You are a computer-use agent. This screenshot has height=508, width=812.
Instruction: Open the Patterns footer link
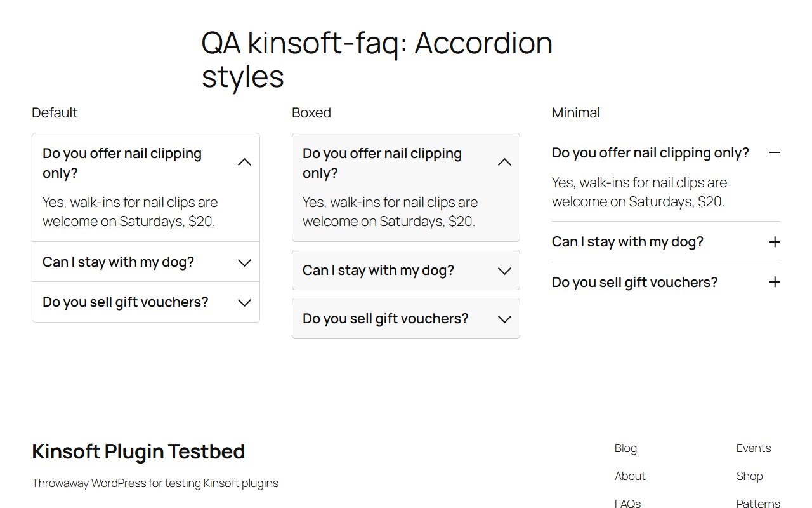pos(758,504)
